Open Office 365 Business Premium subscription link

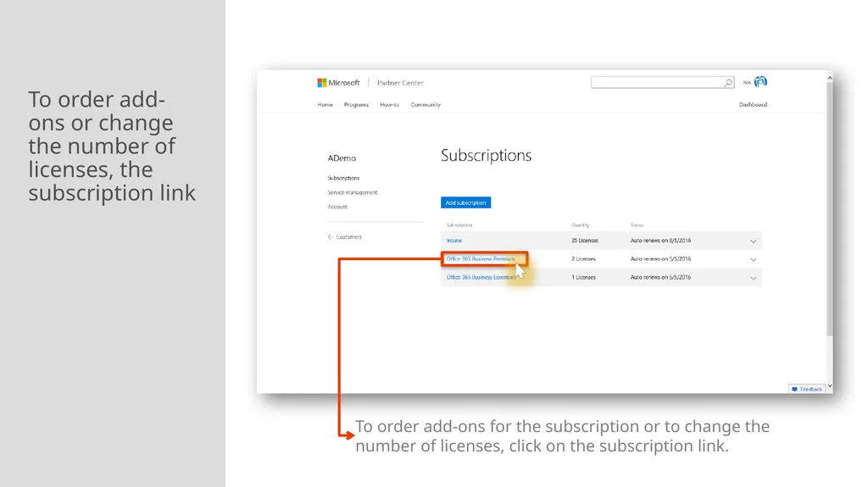pyautogui.click(x=481, y=259)
